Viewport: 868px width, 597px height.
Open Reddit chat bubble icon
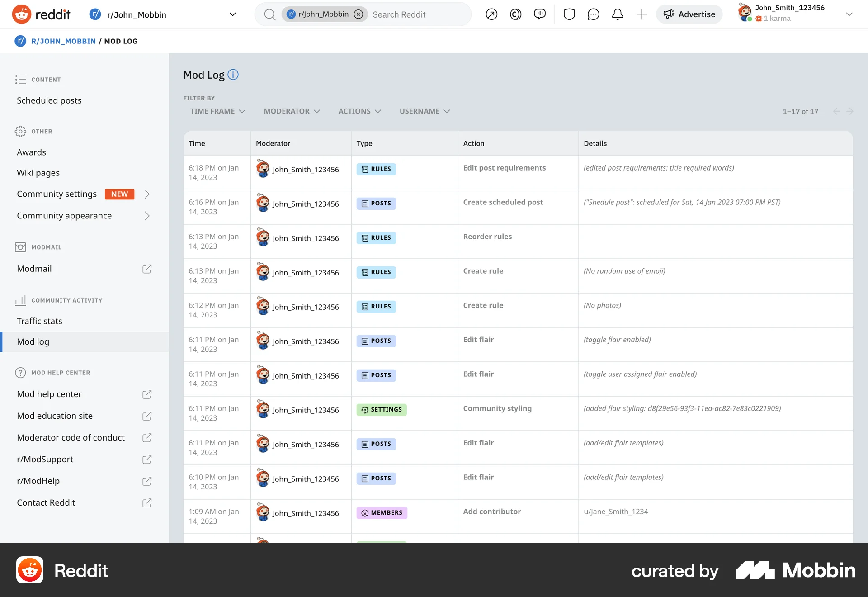593,14
